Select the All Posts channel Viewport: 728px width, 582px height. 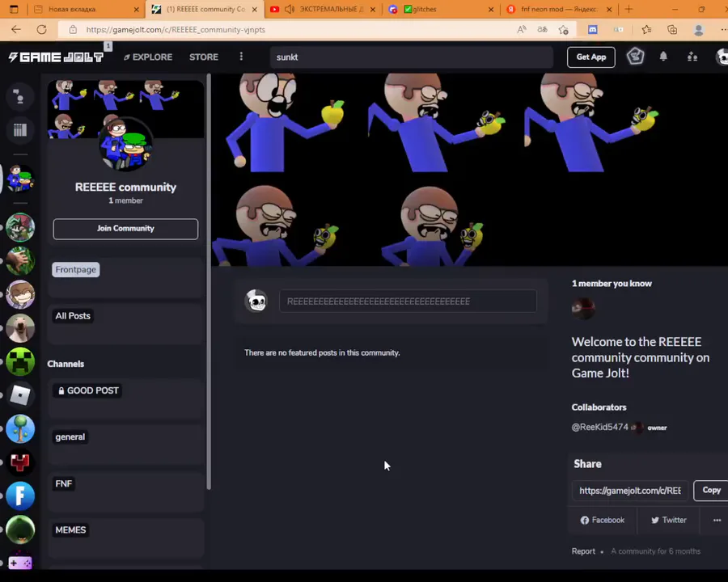point(73,316)
